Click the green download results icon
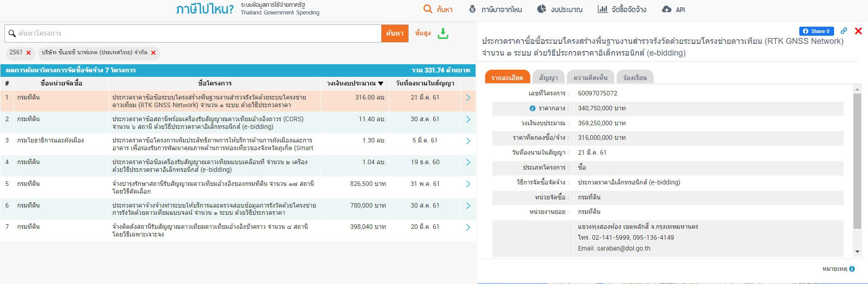 (x=443, y=33)
